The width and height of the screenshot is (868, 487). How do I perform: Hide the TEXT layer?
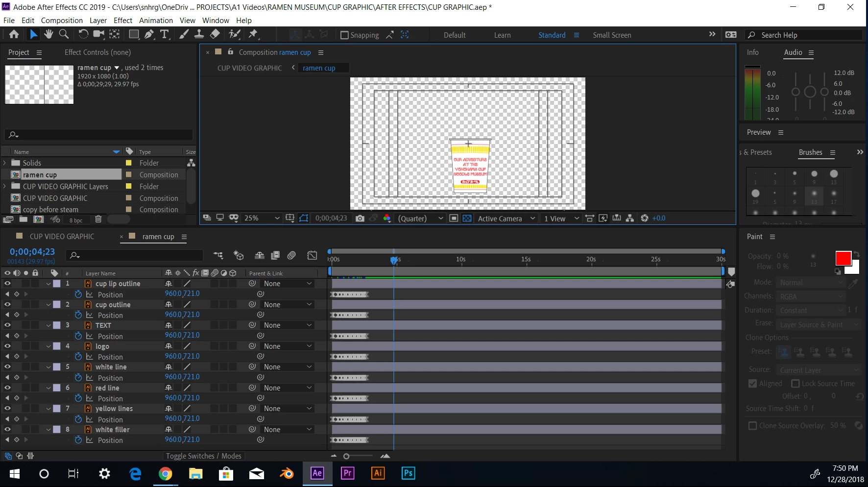[7, 325]
